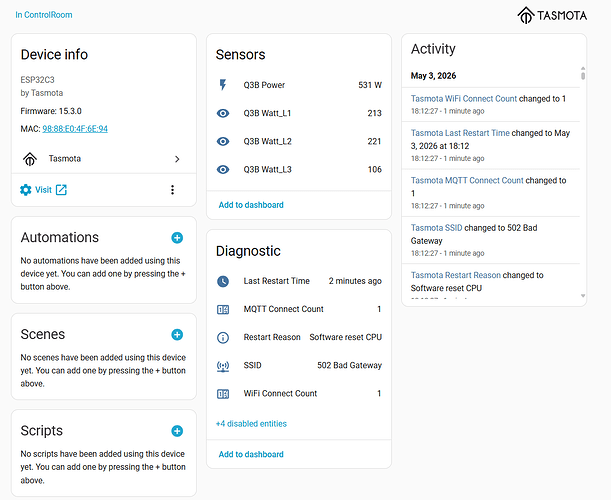Open Tasmota SSID activity link
Viewport: 611px width, 500px height.
coord(436,228)
